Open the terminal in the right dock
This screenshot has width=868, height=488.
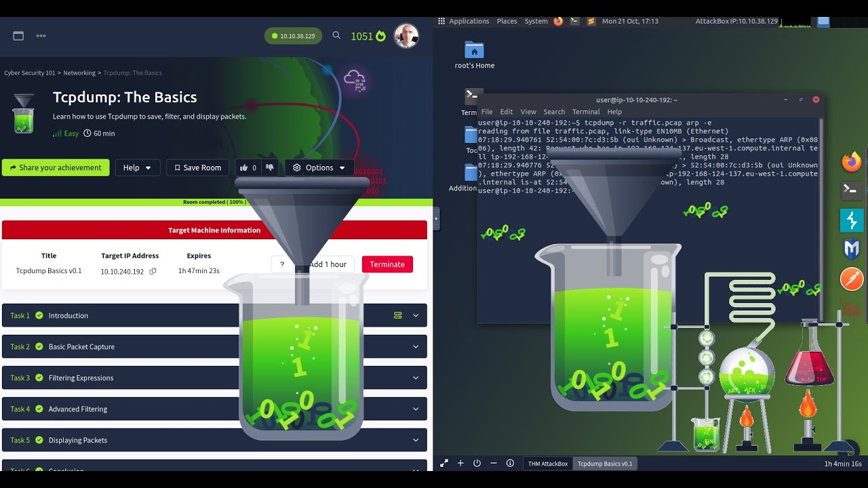[852, 190]
